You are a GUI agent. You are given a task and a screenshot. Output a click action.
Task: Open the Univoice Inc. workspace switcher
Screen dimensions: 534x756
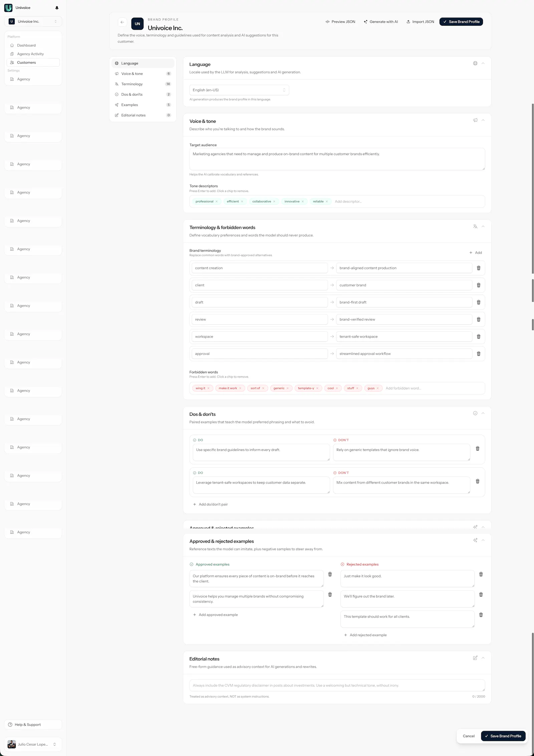[x=33, y=21]
